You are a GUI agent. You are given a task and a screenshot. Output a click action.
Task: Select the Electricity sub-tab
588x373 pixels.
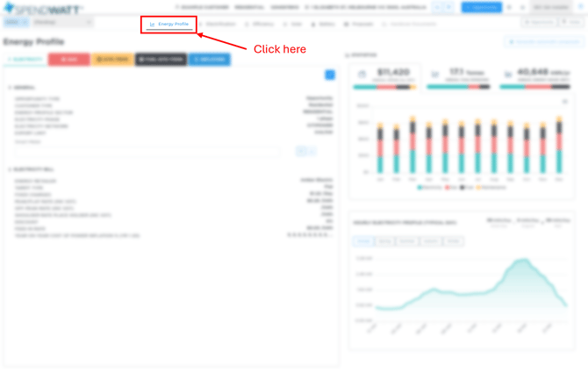[x=25, y=59]
